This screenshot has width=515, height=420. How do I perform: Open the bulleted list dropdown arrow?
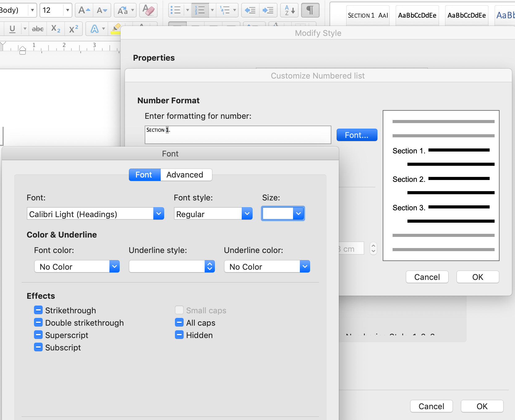[x=187, y=10]
